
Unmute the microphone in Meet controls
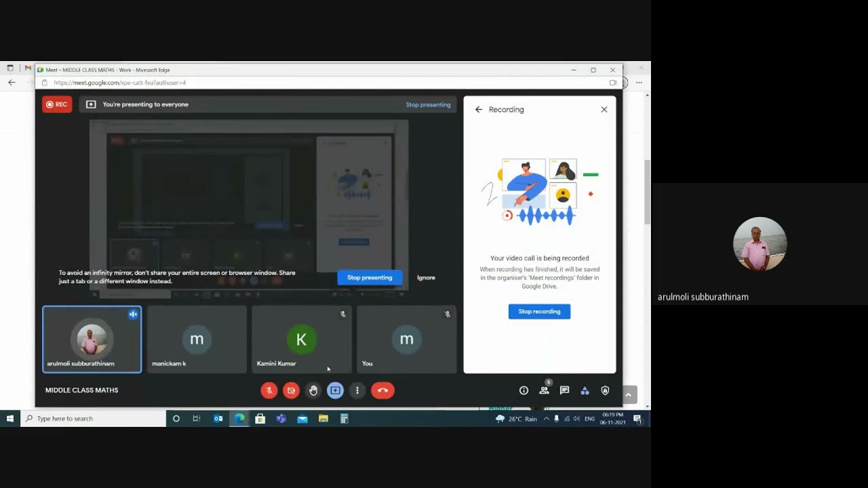(x=269, y=390)
